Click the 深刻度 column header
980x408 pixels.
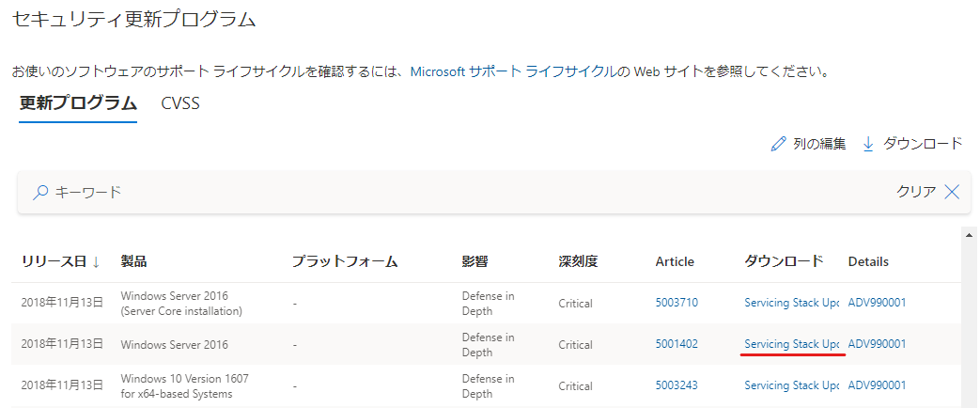[x=578, y=262]
